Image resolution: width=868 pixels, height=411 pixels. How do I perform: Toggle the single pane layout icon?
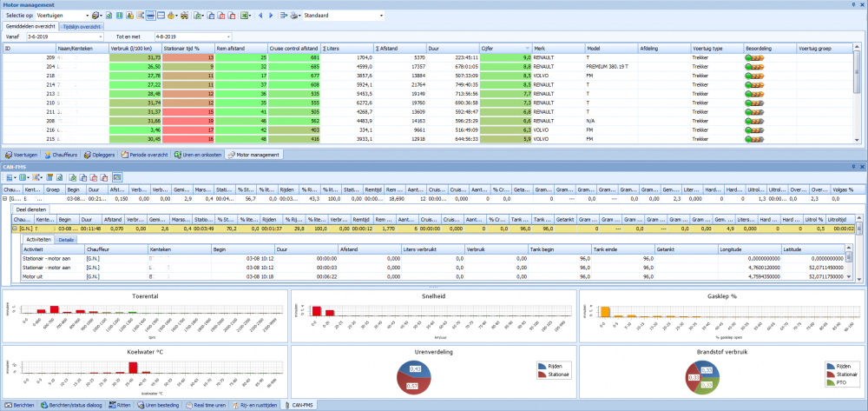coord(161,16)
